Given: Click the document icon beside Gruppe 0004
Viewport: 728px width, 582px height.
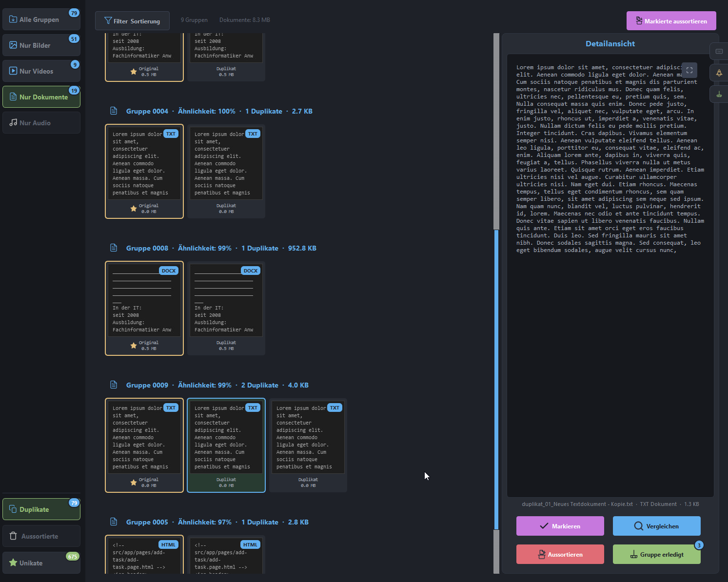Looking at the screenshot, I should click(114, 111).
